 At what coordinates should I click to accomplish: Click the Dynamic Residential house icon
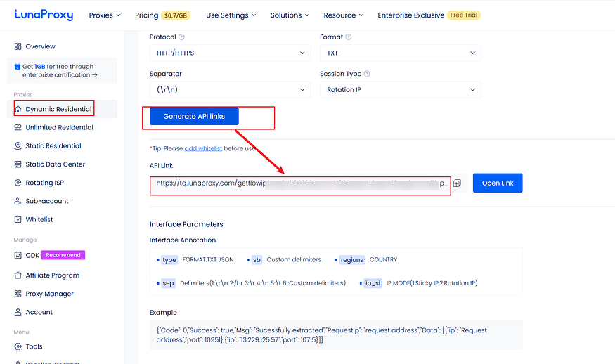coord(18,109)
